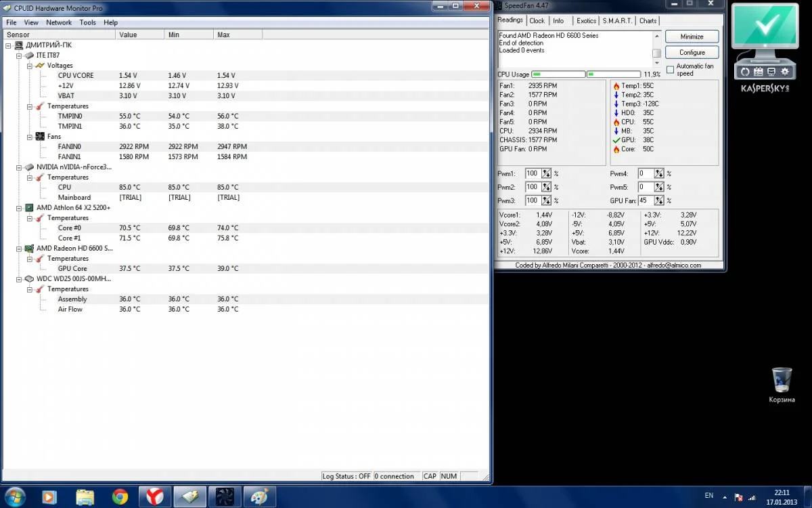Open the View menu in HWMonitor
Screen dimensions: 812x508
click(31, 22)
